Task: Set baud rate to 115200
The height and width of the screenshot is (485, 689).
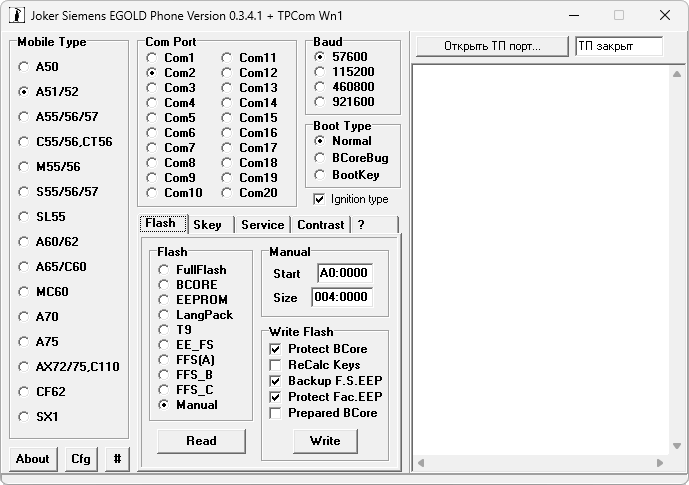Action: click(344, 72)
